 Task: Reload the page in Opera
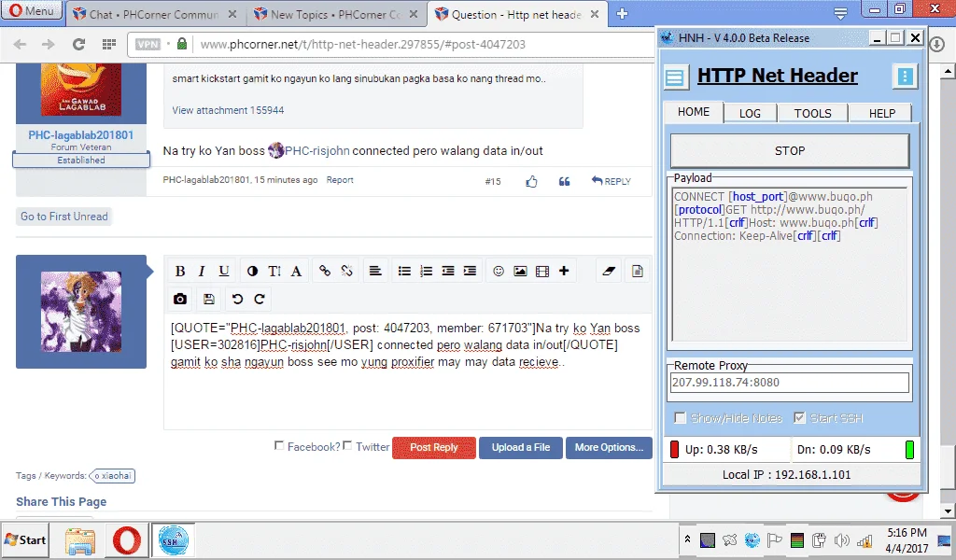pyautogui.click(x=78, y=44)
